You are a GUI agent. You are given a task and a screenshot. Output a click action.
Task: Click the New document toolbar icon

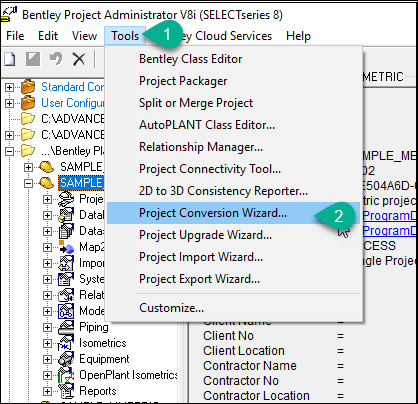[x=10, y=59]
